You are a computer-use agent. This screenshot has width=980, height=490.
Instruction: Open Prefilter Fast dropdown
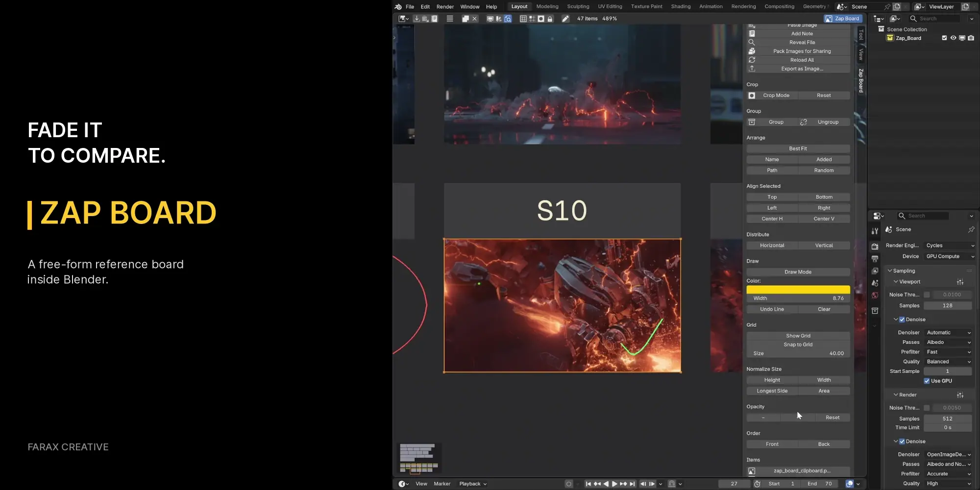click(949, 352)
